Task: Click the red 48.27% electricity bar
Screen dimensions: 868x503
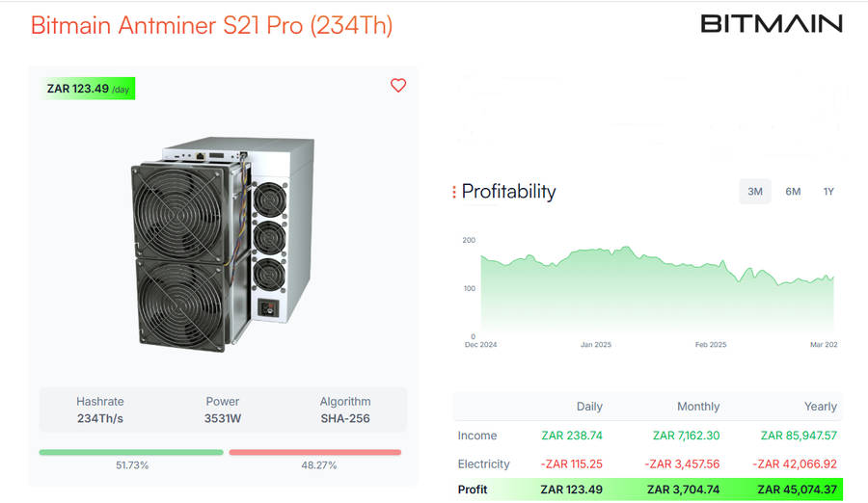Action: (314, 452)
